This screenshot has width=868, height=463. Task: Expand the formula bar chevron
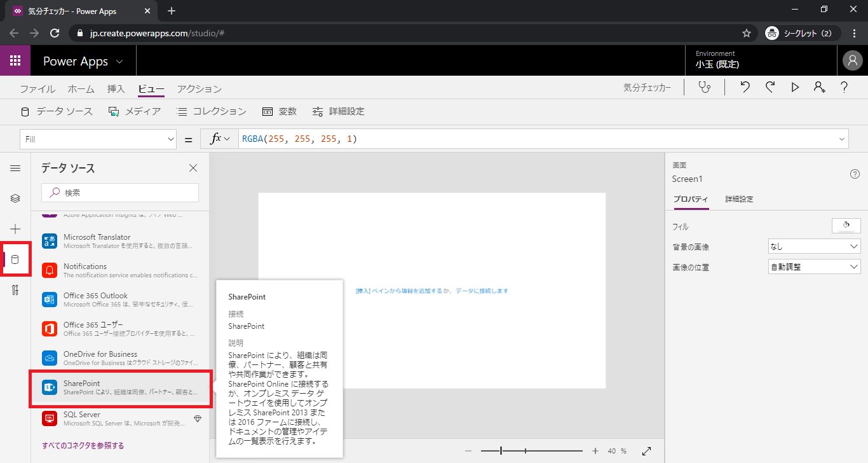click(x=843, y=139)
